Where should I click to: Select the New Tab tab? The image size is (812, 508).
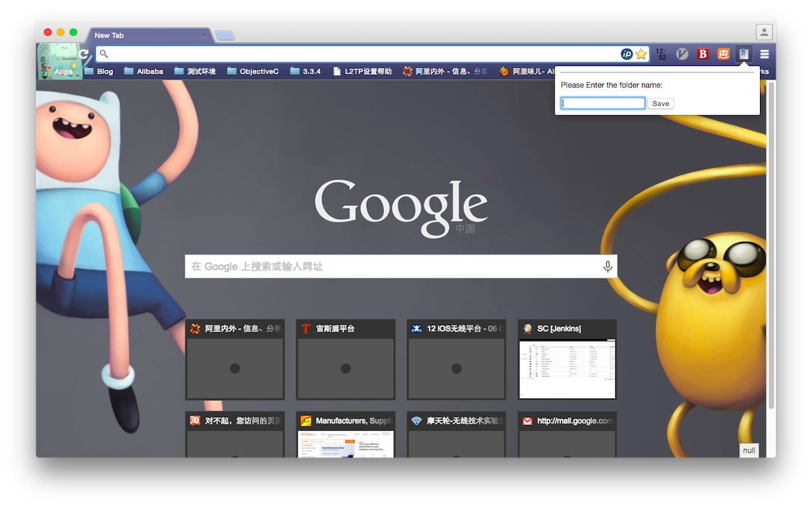(149, 36)
